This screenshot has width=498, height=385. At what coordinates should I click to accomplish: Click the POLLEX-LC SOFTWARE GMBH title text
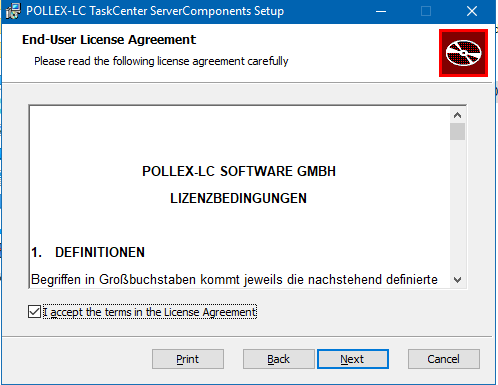(x=239, y=171)
